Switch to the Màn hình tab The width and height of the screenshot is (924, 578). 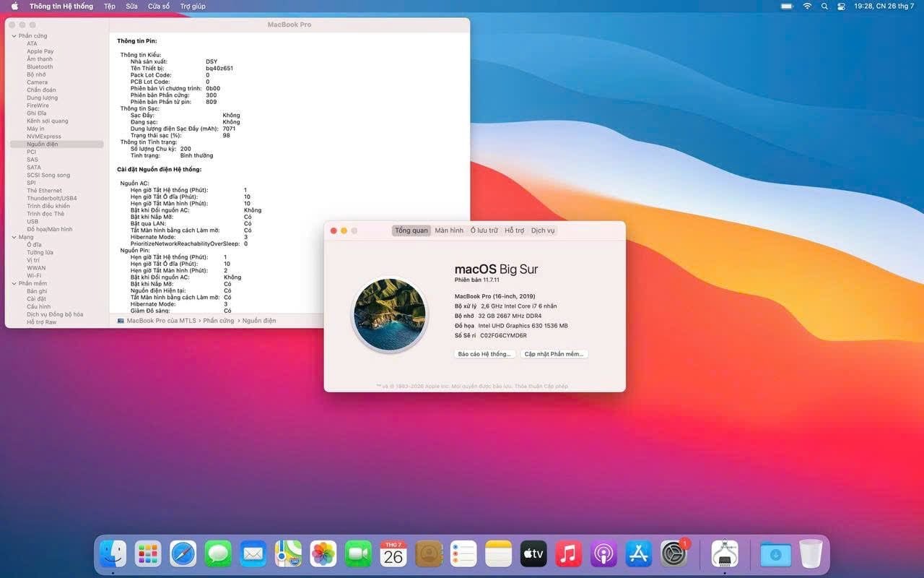point(449,230)
